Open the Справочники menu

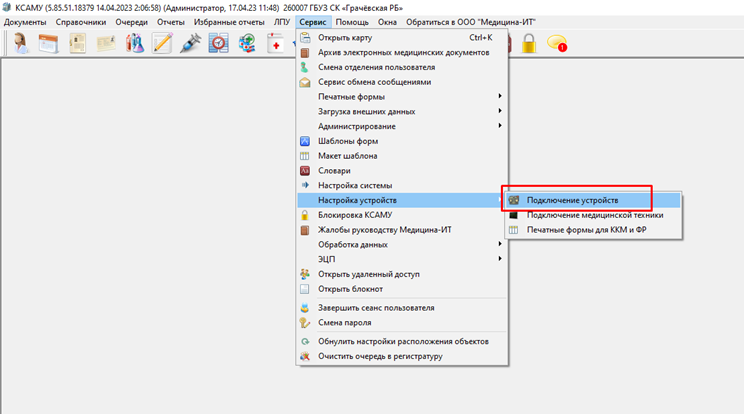[81, 21]
